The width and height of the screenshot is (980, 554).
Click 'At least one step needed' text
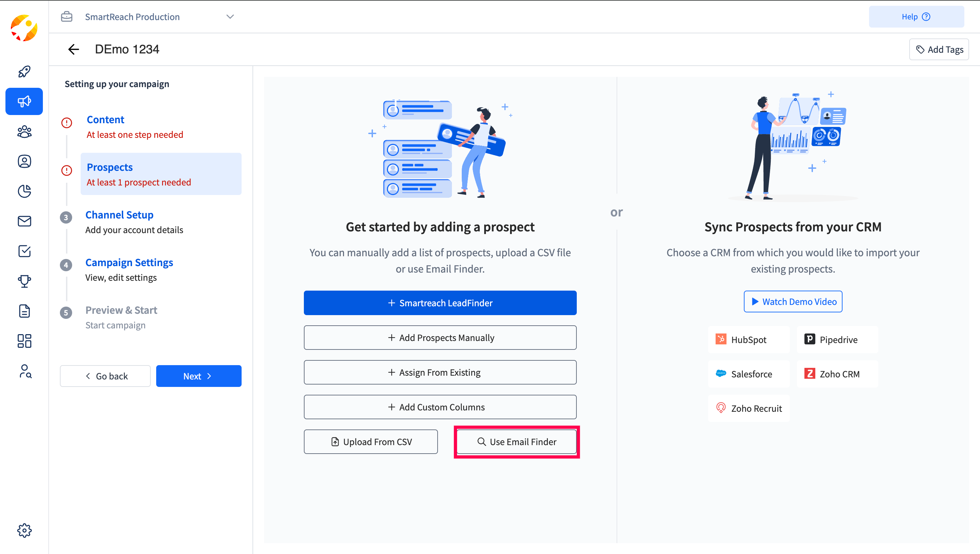[x=135, y=135]
